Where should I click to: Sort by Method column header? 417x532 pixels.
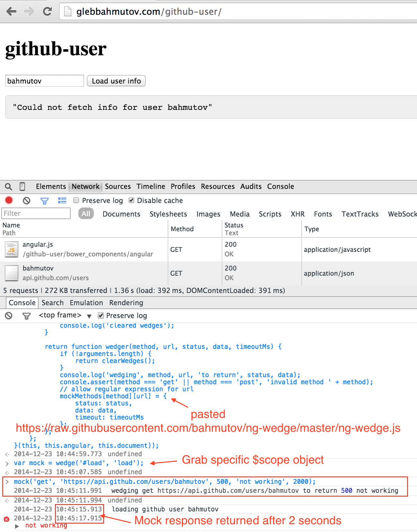click(195, 229)
